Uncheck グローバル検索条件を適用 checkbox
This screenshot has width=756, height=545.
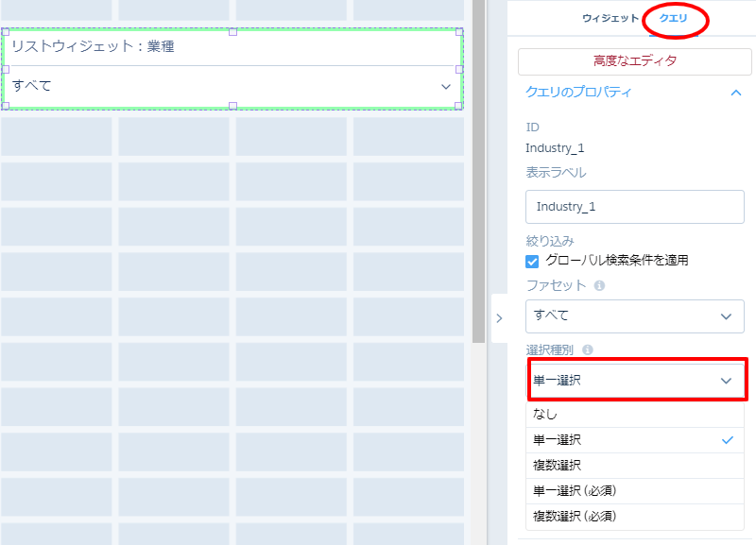pyautogui.click(x=532, y=261)
